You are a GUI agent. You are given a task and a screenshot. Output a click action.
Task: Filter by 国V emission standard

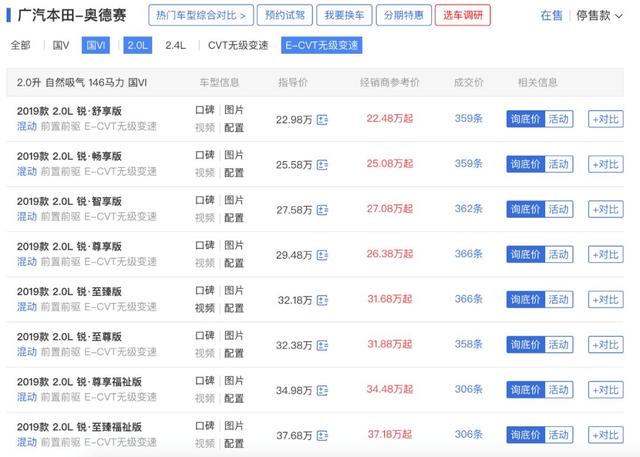(61, 45)
